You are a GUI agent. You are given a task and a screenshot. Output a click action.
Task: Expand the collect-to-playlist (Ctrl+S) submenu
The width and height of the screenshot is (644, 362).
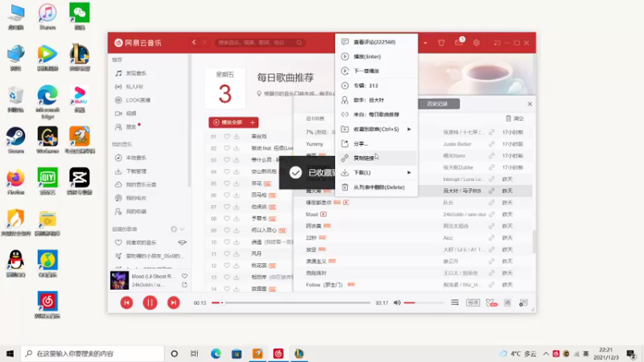(x=376, y=129)
